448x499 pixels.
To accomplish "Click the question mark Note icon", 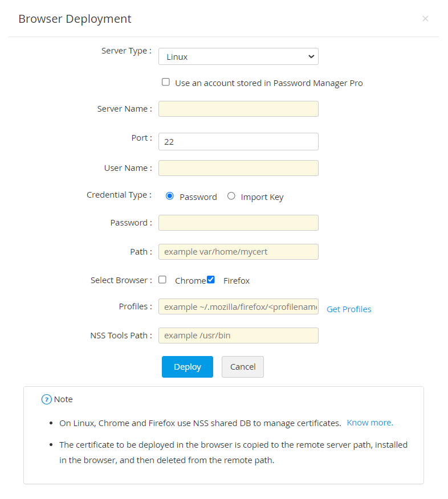I will tap(47, 399).
